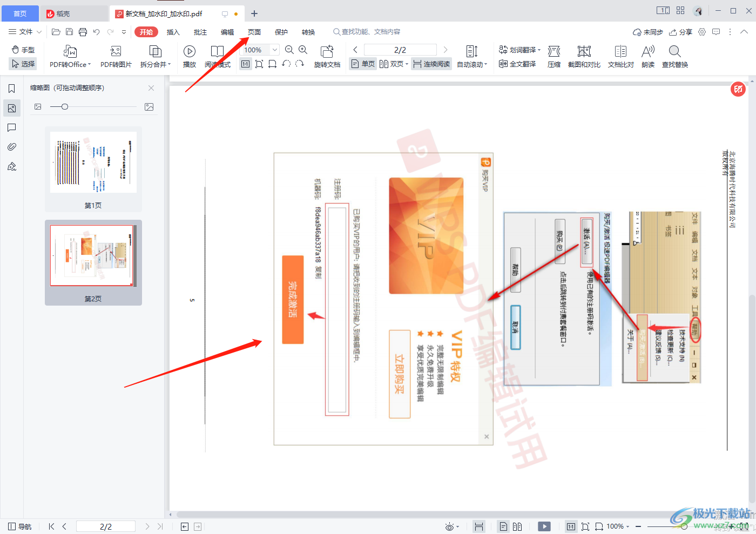The width and height of the screenshot is (756, 534).
Task: Toggle 单页 single page view
Action: (x=363, y=64)
